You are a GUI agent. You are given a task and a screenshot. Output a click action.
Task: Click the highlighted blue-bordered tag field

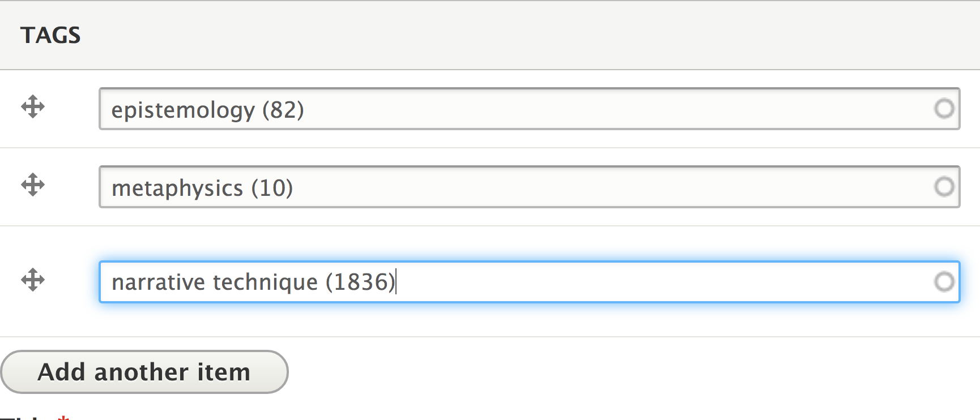[510, 282]
